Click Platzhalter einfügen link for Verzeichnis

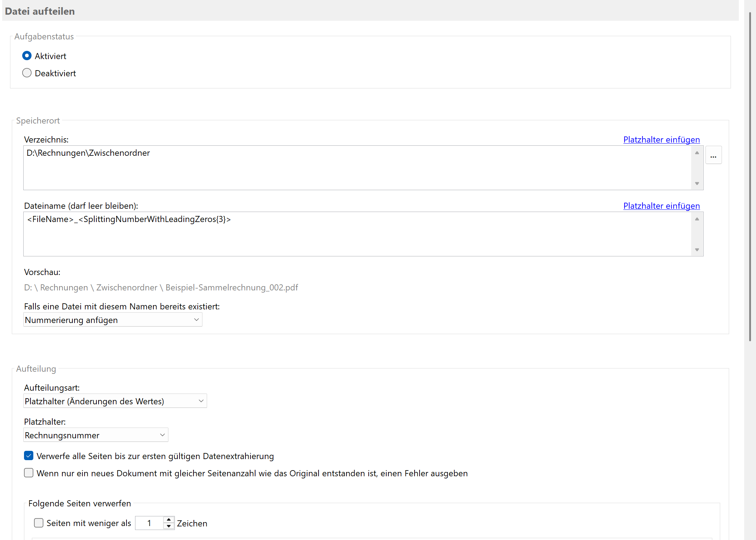tap(661, 140)
